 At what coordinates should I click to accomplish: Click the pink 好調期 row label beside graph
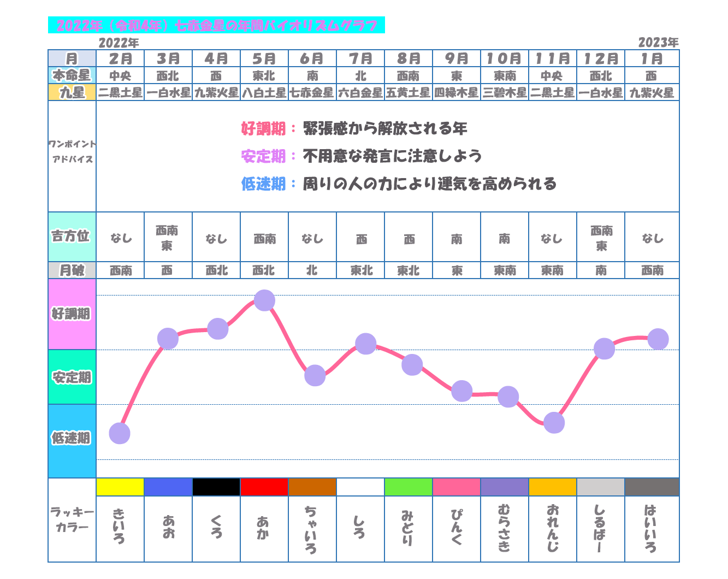point(72,314)
